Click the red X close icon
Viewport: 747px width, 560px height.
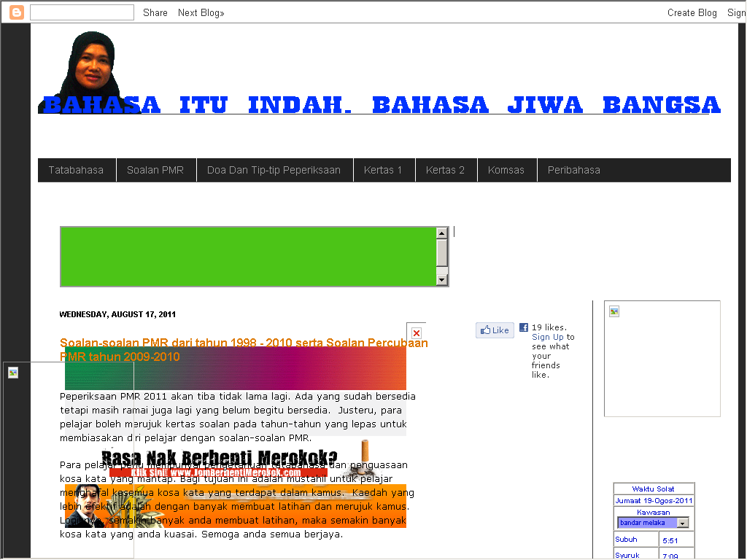(x=417, y=333)
